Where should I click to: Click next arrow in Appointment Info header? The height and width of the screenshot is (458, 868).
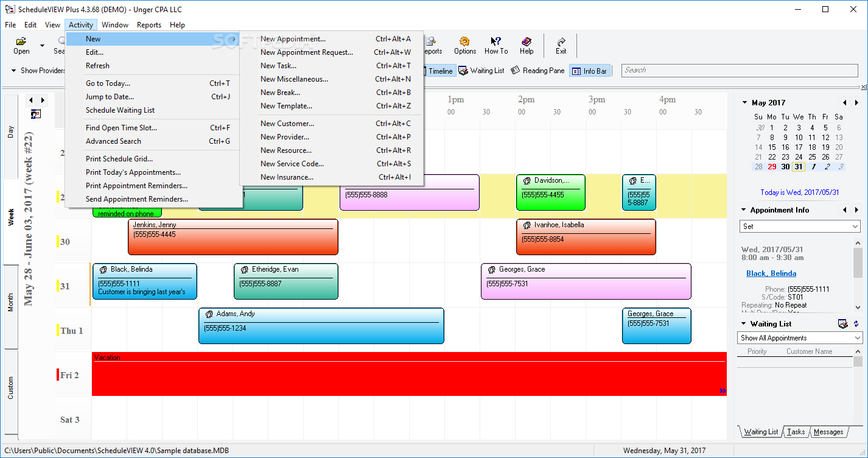click(x=856, y=210)
